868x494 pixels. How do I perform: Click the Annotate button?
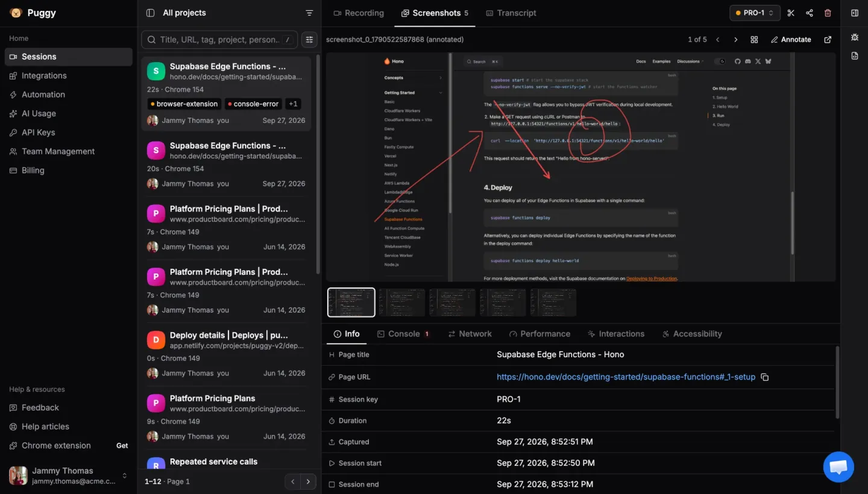[791, 40]
